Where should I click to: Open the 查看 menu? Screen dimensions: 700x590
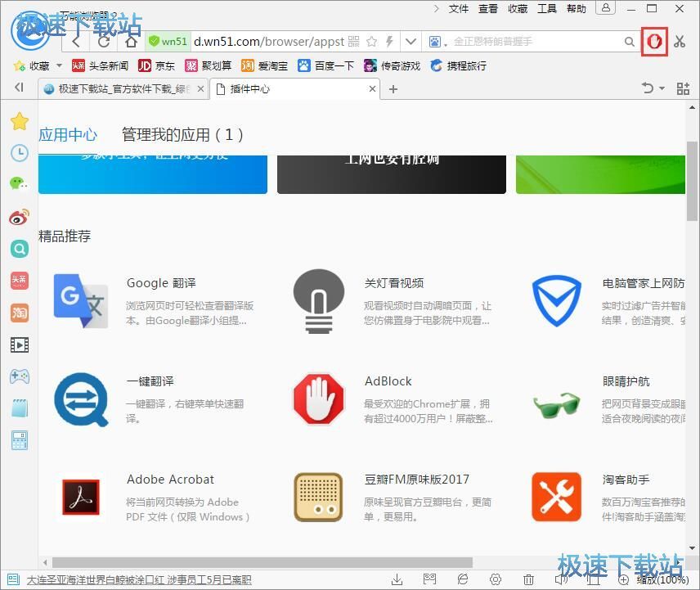pyautogui.click(x=488, y=8)
